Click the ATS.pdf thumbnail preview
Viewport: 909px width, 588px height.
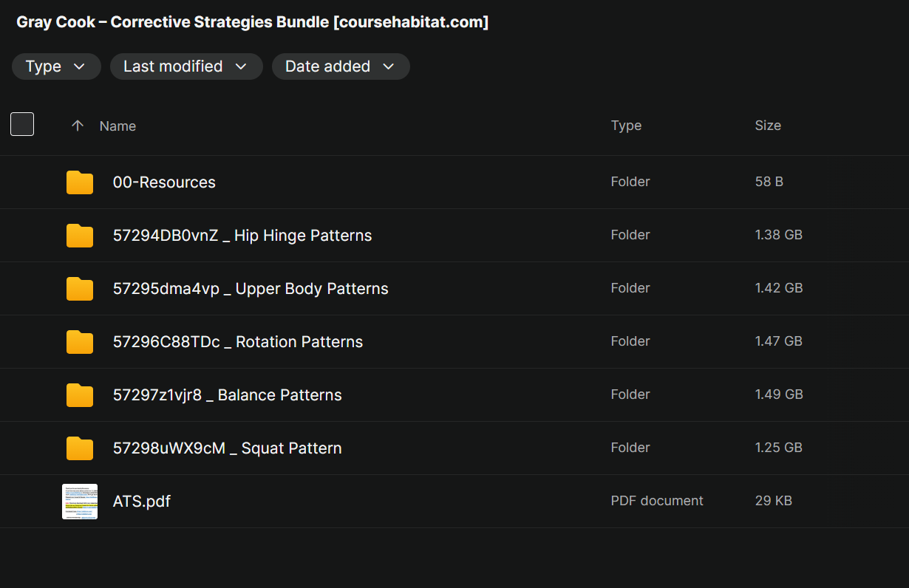(x=80, y=502)
